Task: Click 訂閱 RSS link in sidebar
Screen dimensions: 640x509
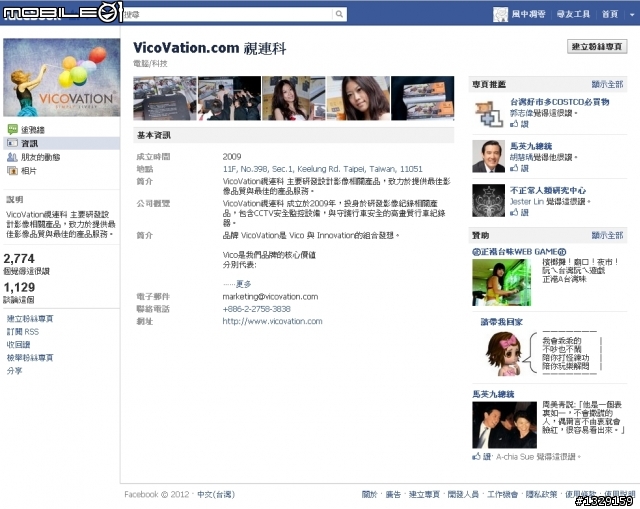Action: (x=22, y=332)
